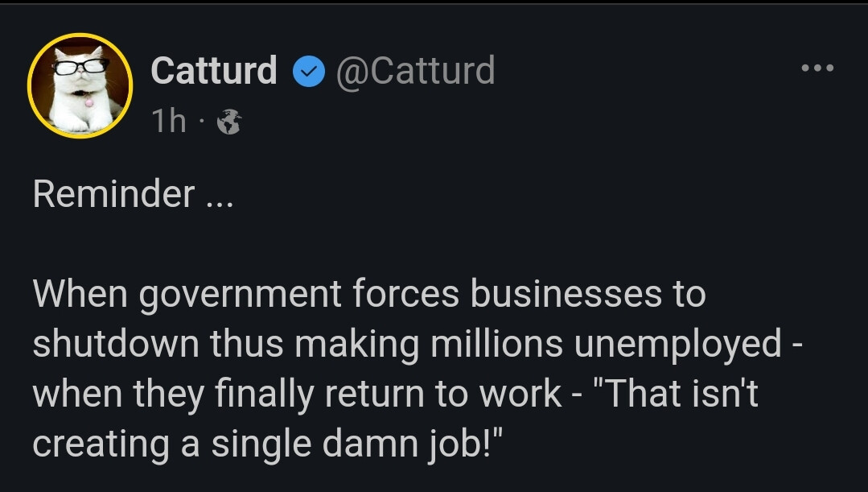The width and height of the screenshot is (868, 492).
Task: Click the globe public visibility icon
Action: (229, 122)
